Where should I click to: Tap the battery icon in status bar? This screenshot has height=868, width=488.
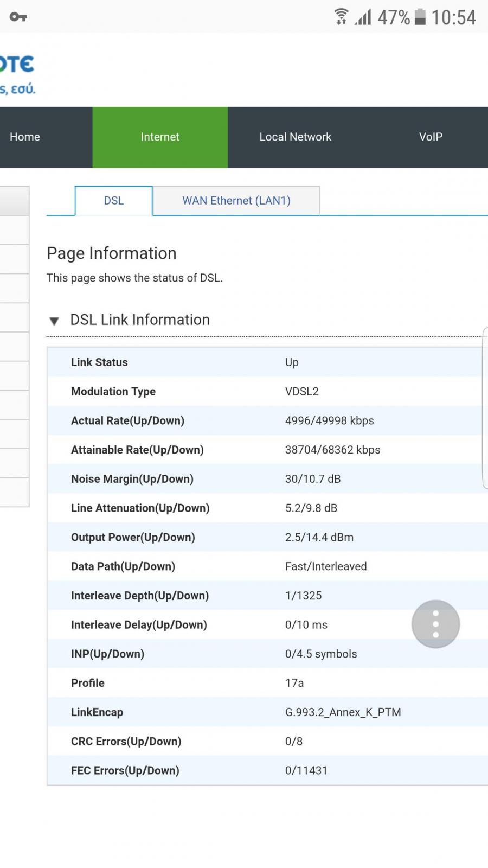(420, 17)
